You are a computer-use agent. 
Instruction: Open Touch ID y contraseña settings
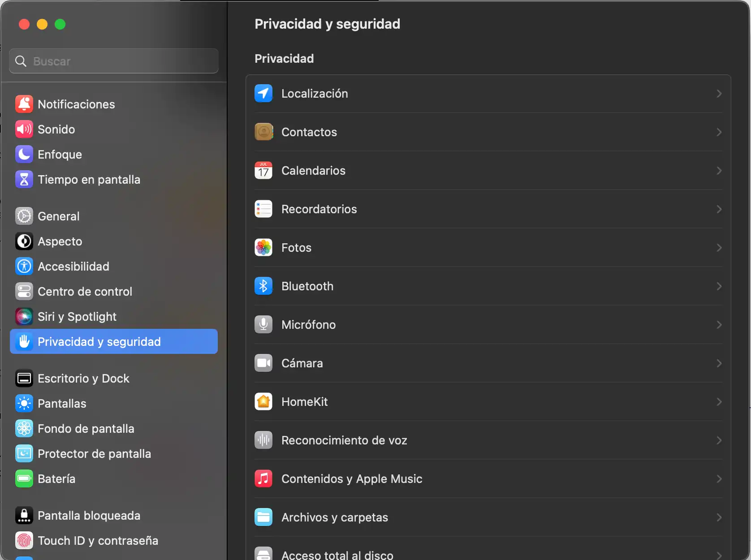pos(98,541)
